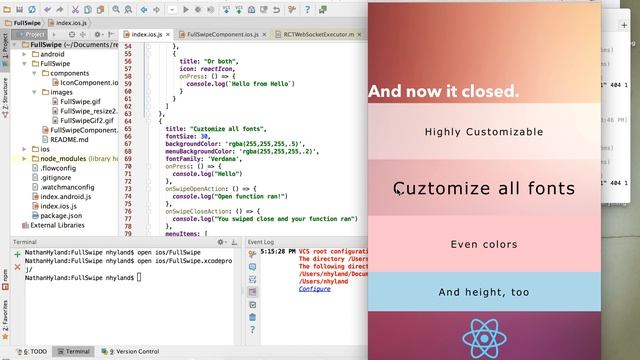Open the 9: Version Control tool button

point(130,351)
